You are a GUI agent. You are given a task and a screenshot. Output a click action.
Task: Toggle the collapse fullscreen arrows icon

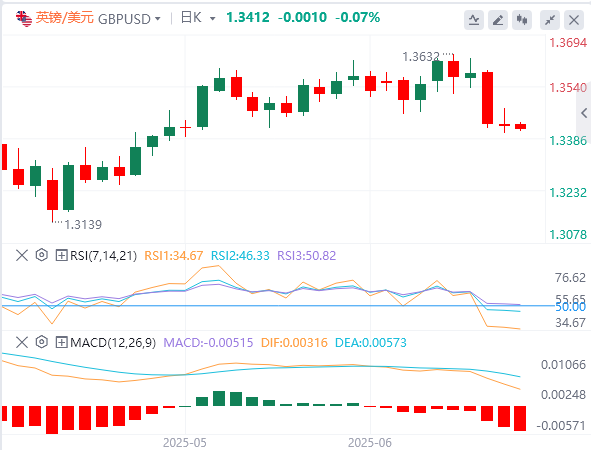(x=550, y=20)
